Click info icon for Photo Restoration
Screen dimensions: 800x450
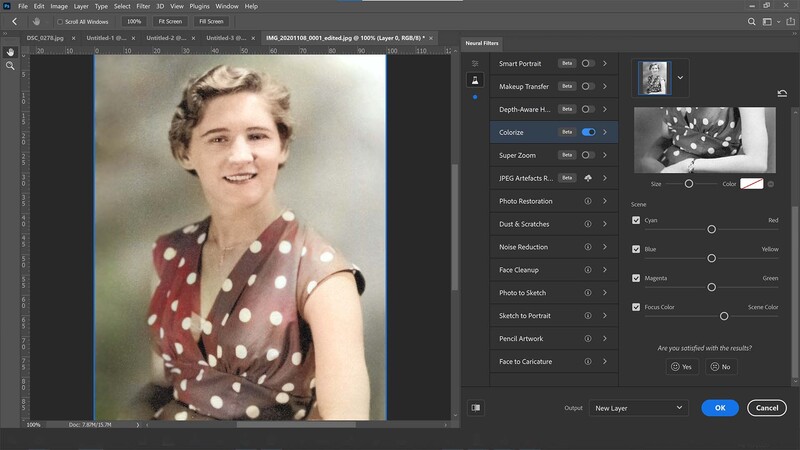(588, 201)
